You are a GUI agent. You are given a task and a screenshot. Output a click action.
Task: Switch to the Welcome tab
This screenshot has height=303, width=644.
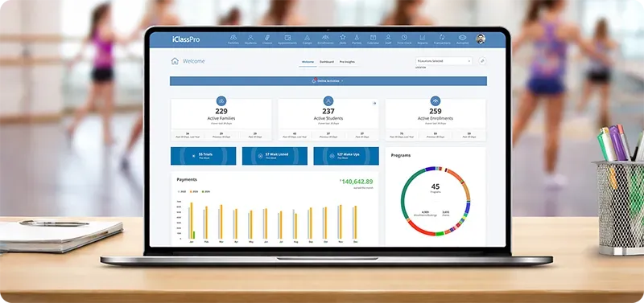point(308,62)
